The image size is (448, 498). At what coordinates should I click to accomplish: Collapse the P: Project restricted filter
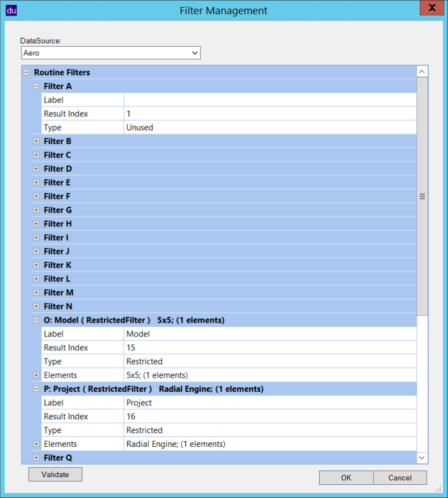[36, 389]
